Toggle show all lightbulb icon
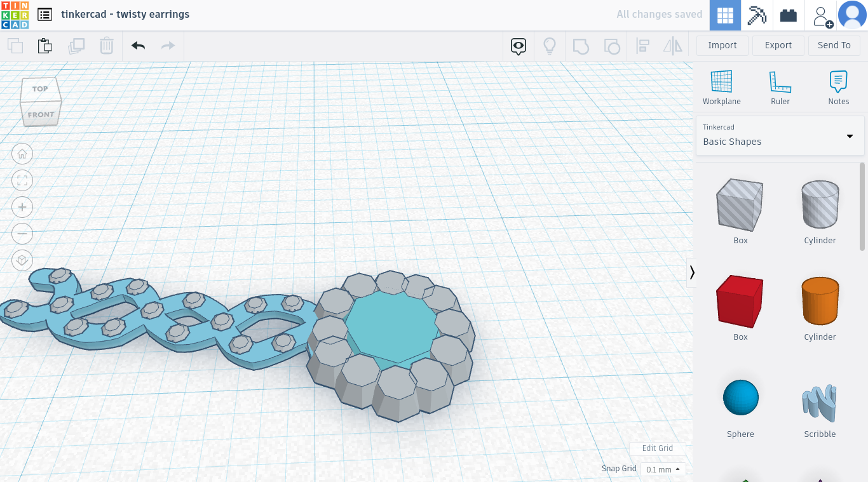The image size is (868, 482). (550, 46)
